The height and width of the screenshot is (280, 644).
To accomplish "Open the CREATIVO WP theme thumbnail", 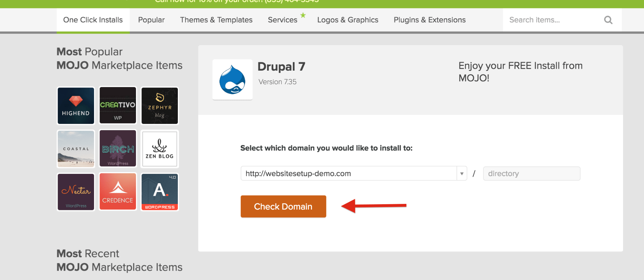I will pos(118,105).
